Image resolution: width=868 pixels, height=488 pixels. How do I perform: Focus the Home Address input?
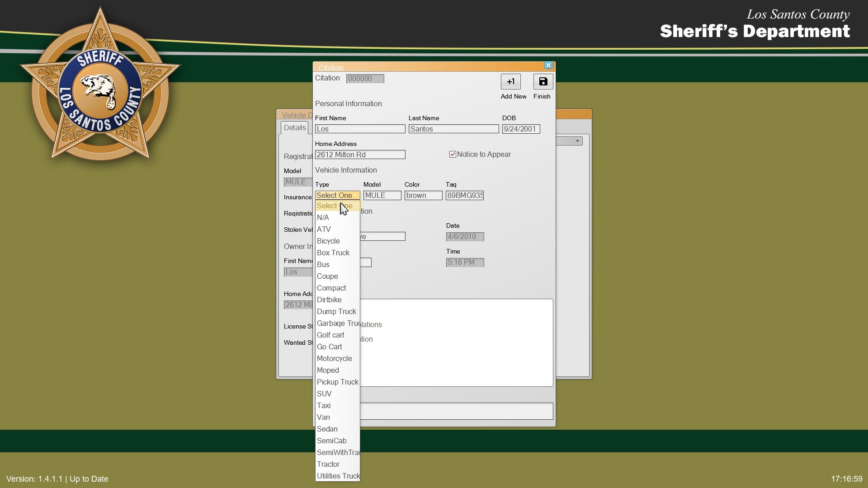tap(360, 155)
